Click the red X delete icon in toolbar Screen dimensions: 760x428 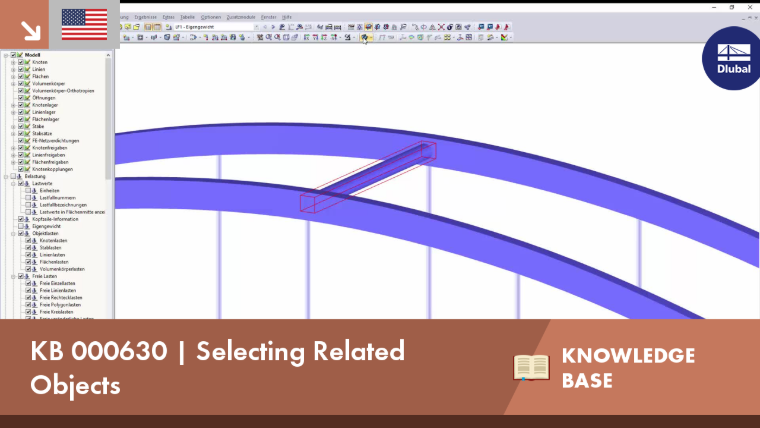tap(441, 27)
